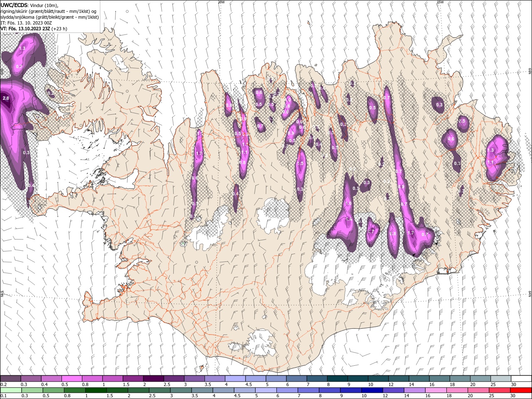This screenshot has width=532, height=399.
Task: Click the 'Vindur (10m),' header text
Action: click(44, 5)
